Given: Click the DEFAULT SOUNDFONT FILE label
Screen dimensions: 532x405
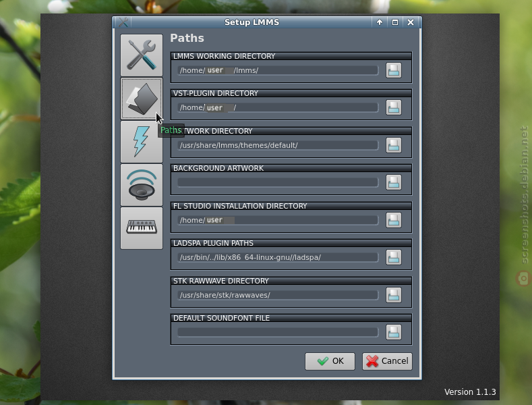Looking at the screenshot, I should click(221, 318).
